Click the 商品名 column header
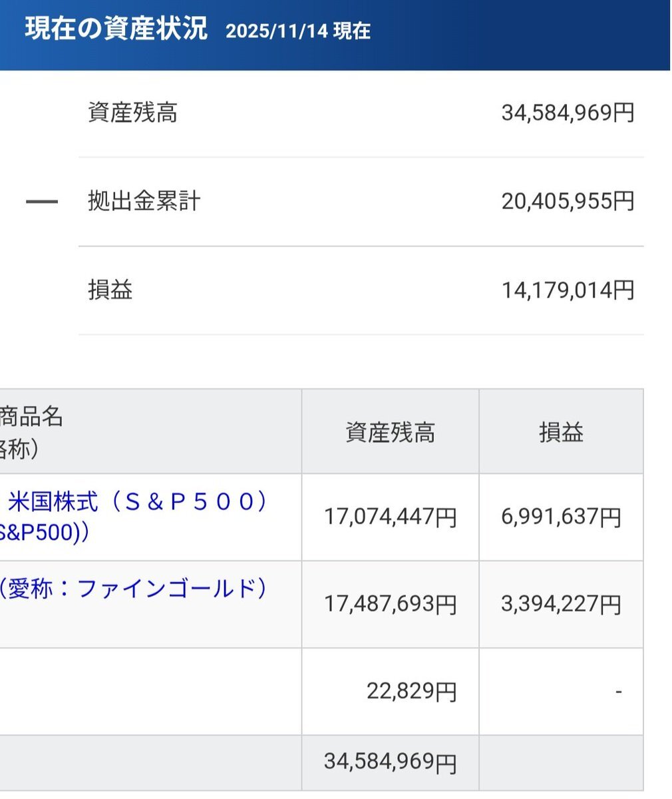672x799 pixels. pyautogui.click(x=32, y=417)
